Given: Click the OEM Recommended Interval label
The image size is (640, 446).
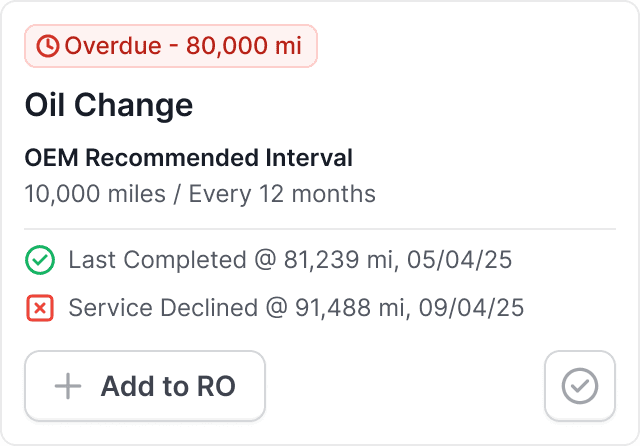Looking at the screenshot, I should tap(188, 158).
